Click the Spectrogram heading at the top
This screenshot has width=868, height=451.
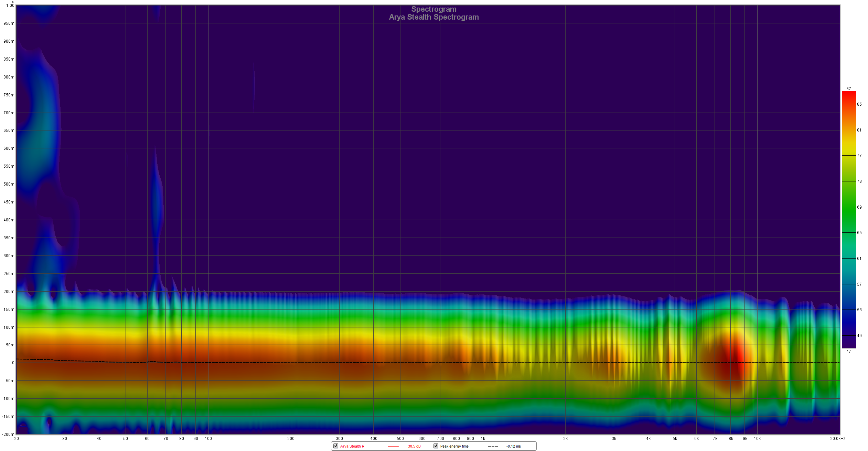pyautogui.click(x=433, y=9)
